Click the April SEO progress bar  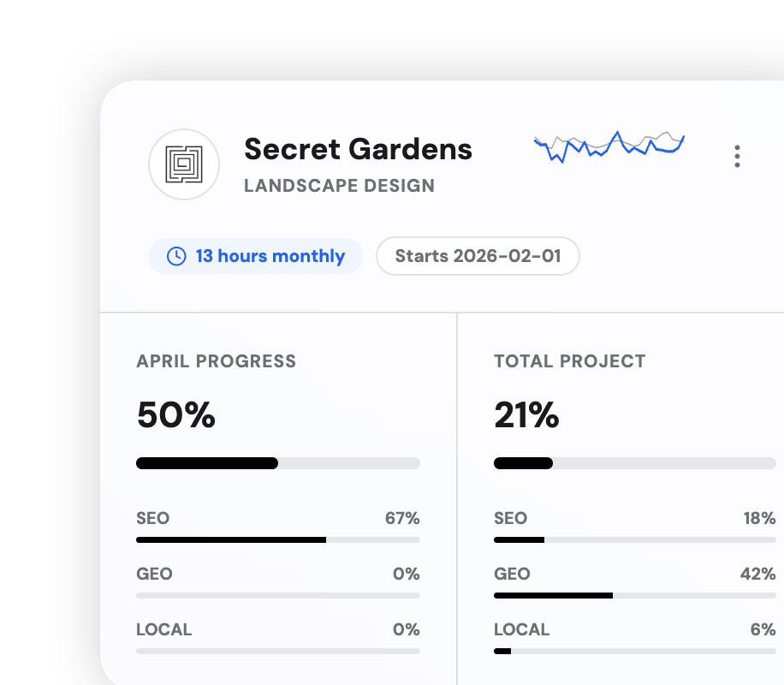pos(278,540)
